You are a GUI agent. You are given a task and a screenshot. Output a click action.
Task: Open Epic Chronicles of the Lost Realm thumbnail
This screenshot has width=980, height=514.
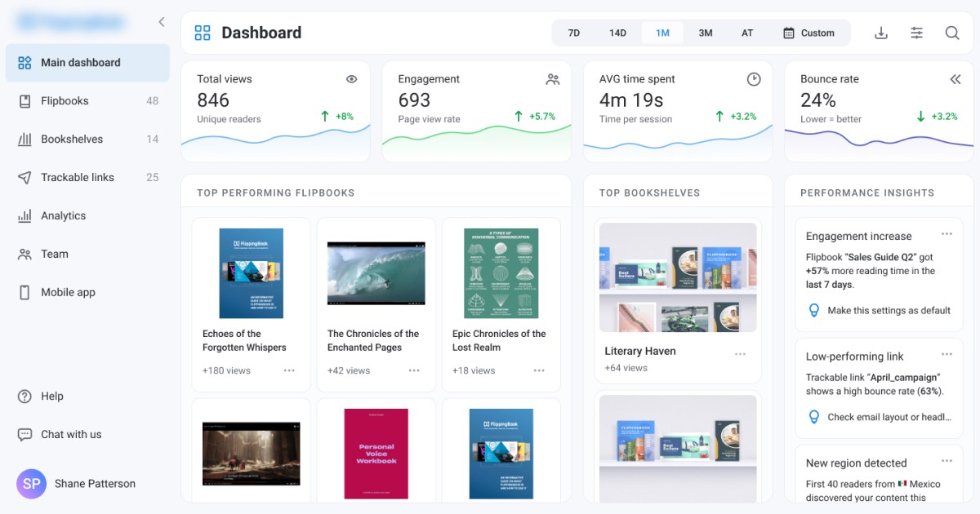[x=501, y=273]
